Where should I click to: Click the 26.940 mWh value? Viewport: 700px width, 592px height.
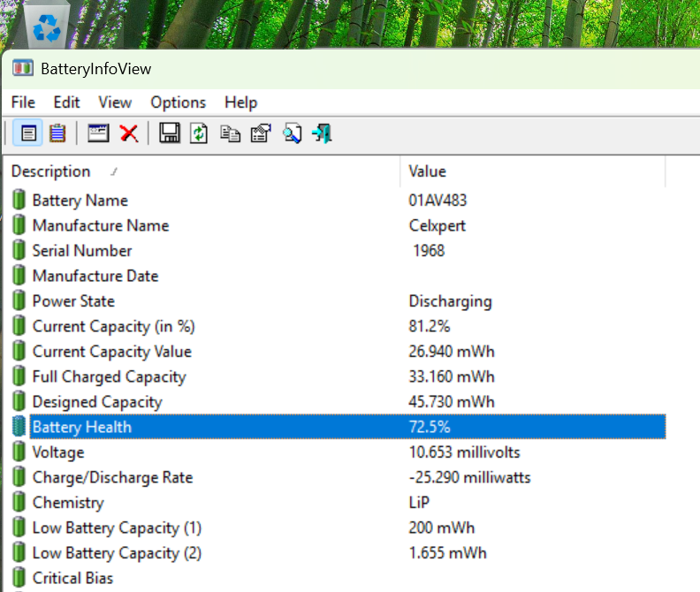click(x=452, y=352)
